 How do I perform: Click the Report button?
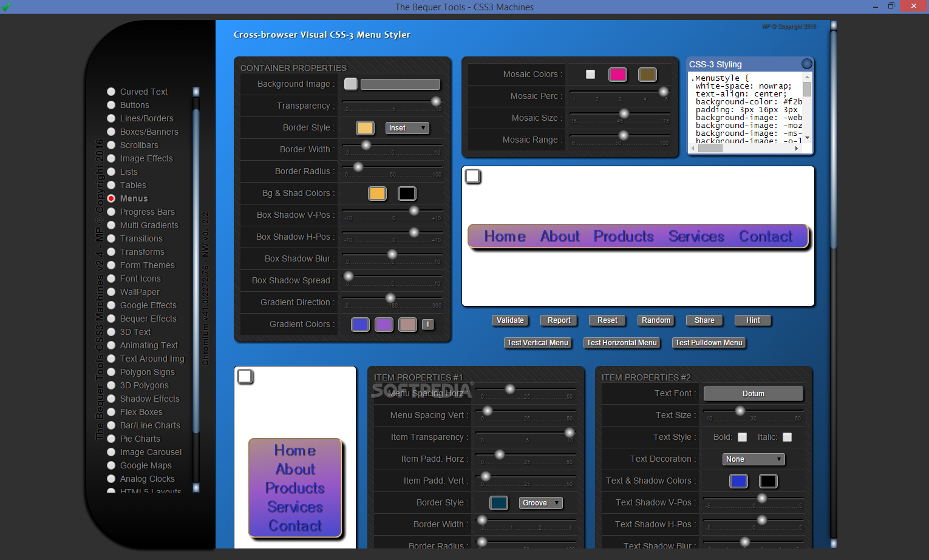559,320
